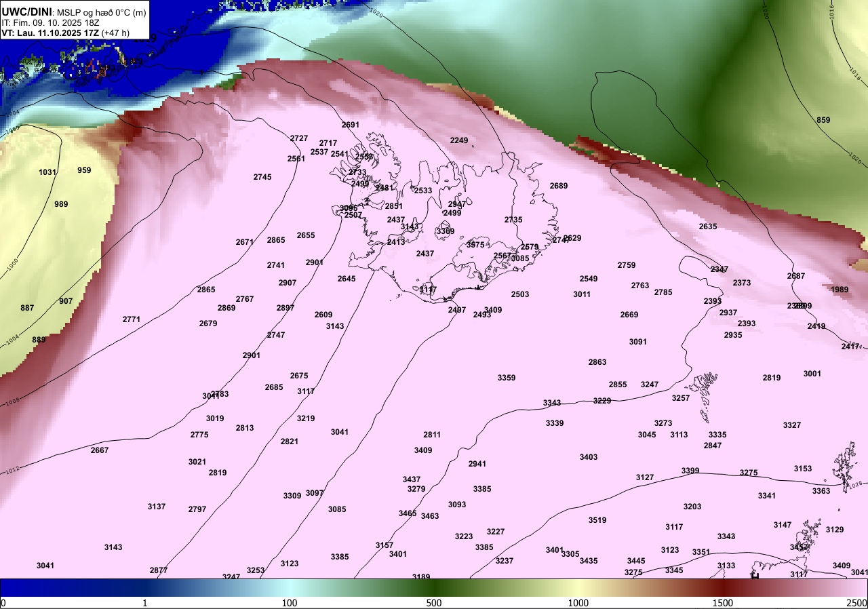Click the 2500 label at the scale end

(857, 603)
